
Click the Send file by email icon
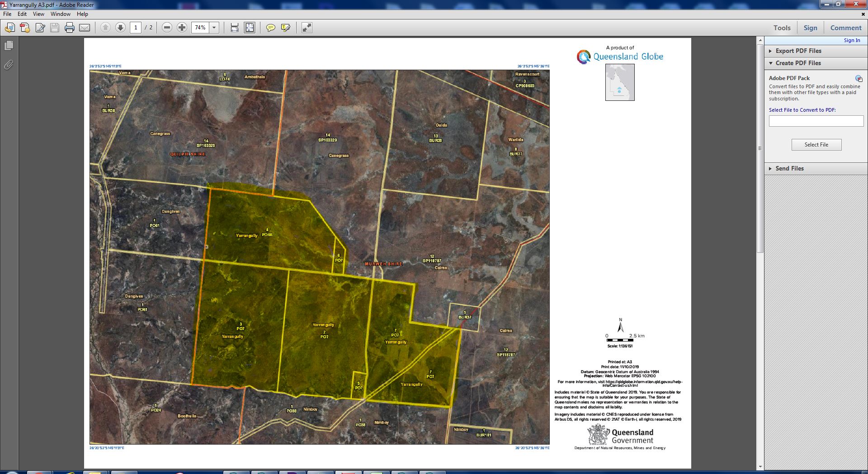click(x=85, y=28)
